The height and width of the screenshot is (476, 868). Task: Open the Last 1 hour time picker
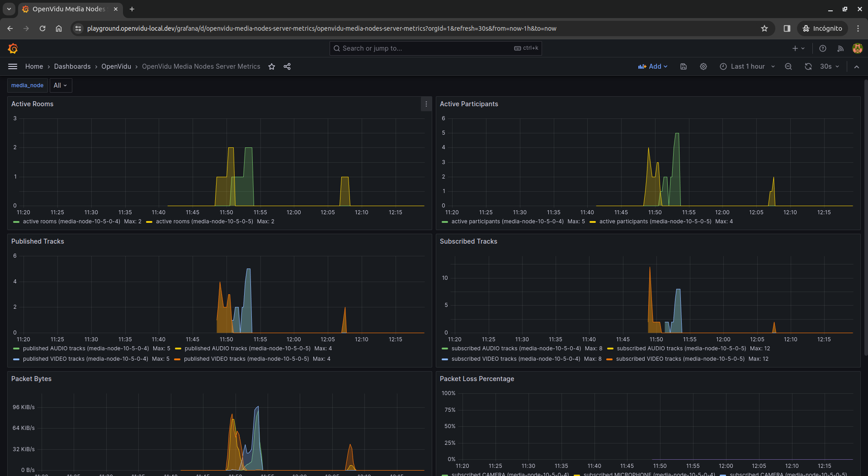click(747, 66)
